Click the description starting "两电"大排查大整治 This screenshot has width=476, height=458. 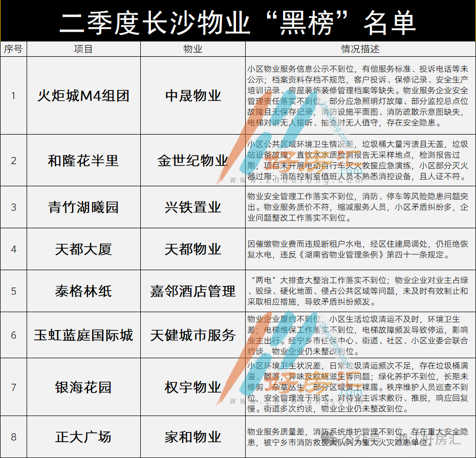click(358, 291)
